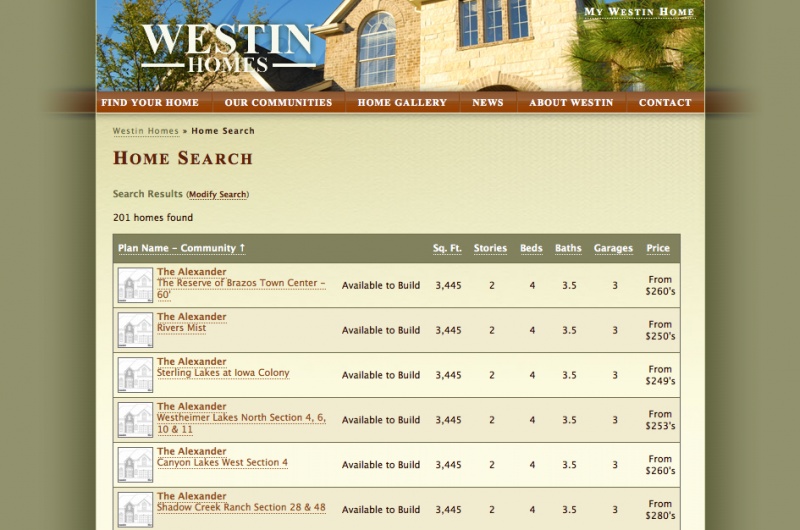Click 'From $250's' price in Rivers Mist row
Image resolution: width=800 pixels, height=530 pixels.
coord(660,331)
